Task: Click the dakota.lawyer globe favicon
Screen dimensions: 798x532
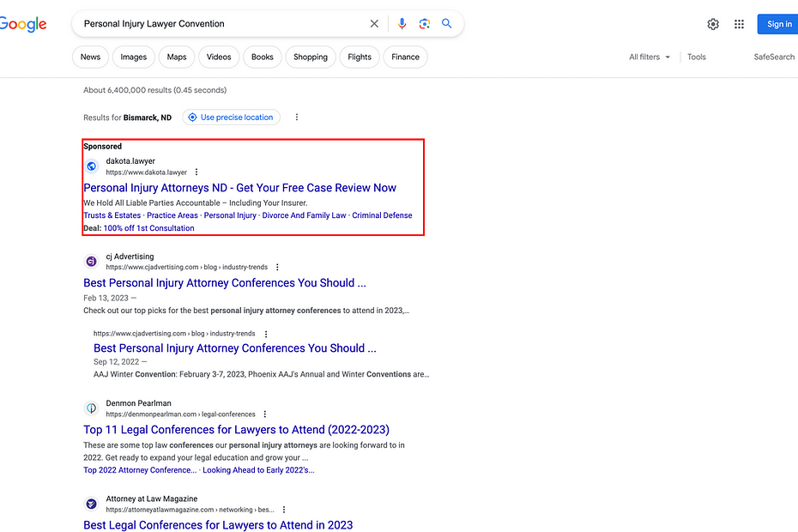Action: pos(92,166)
